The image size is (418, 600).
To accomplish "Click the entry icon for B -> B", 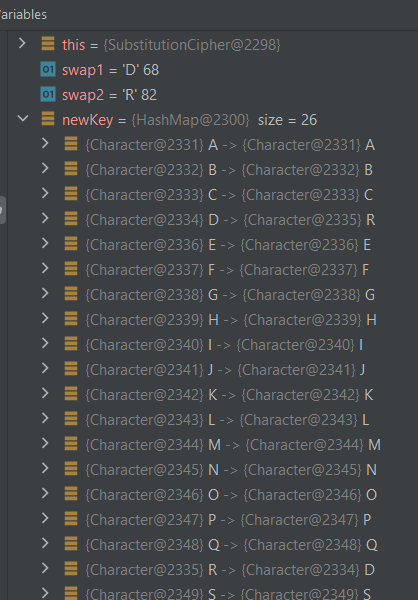I will point(71,169).
